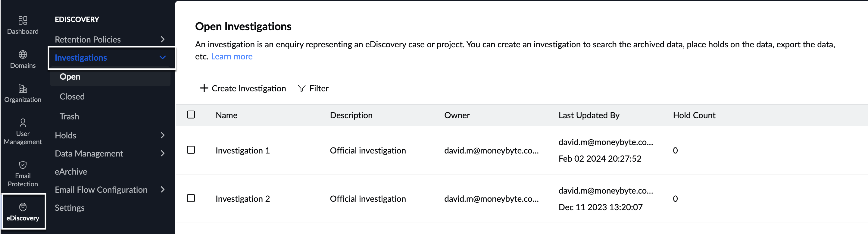868x234 pixels.
Task: Select the User Management person icon
Action: [23, 122]
